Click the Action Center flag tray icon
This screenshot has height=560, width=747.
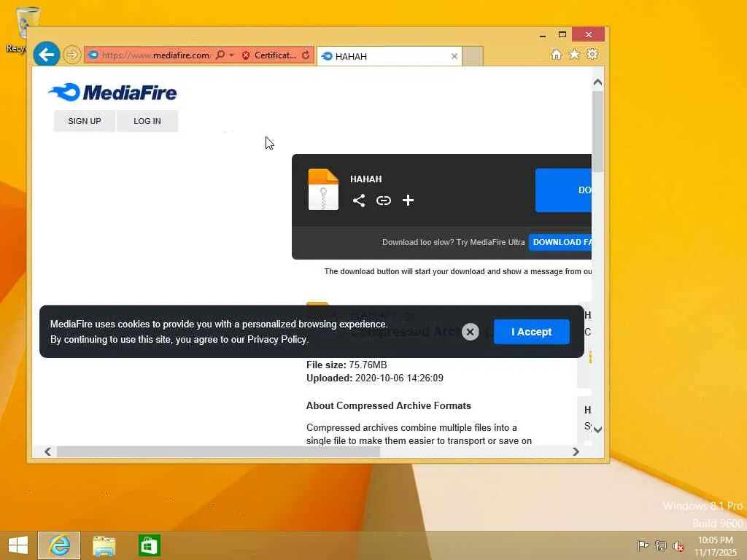(643, 545)
